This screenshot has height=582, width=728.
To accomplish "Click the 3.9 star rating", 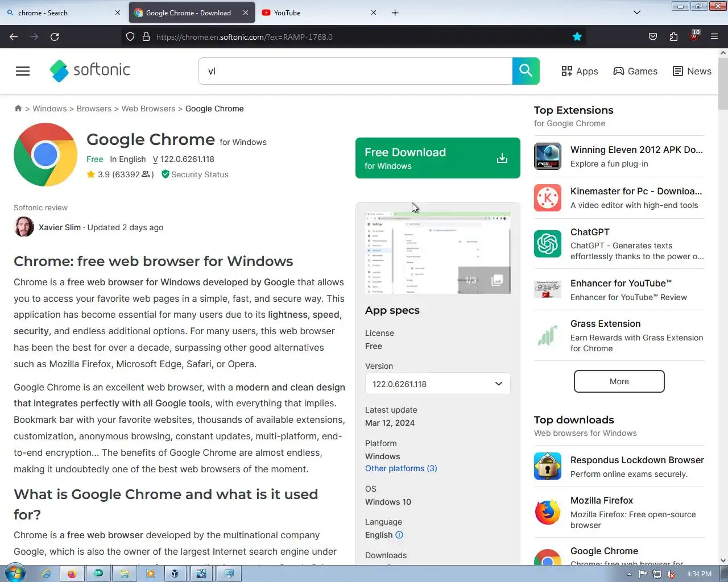I will pyautogui.click(x=98, y=174).
